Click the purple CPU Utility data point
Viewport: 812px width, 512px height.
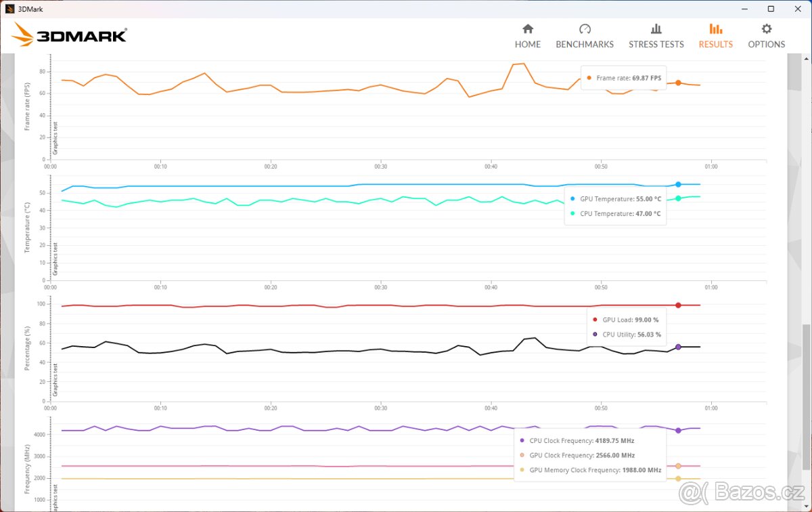pyautogui.click(x=678, y=347)
